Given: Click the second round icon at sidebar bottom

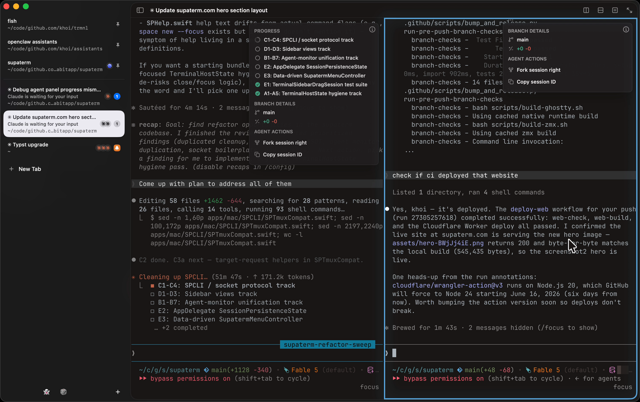Looking at the screenshot, I should click(x=63, y=392).
